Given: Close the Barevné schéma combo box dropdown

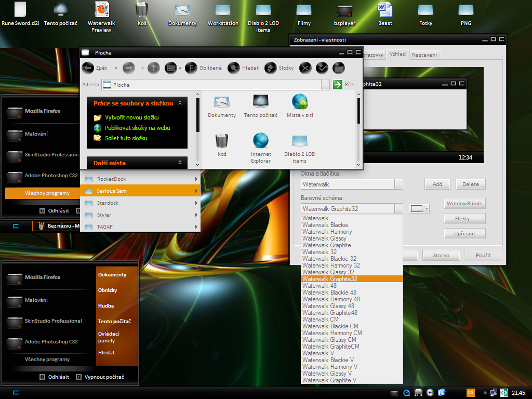Looking at the screenshot, I should click(398, 209).
